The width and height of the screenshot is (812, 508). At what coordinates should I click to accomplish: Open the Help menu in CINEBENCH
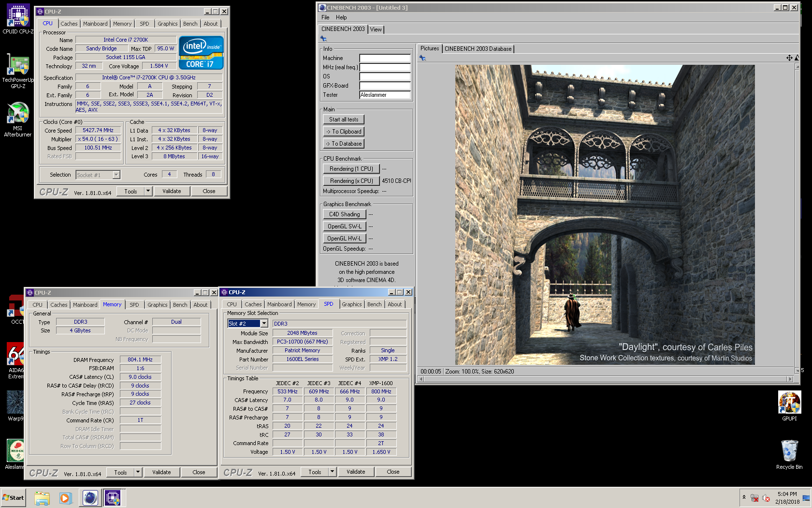pyautogui.click(x=341, y=17)
